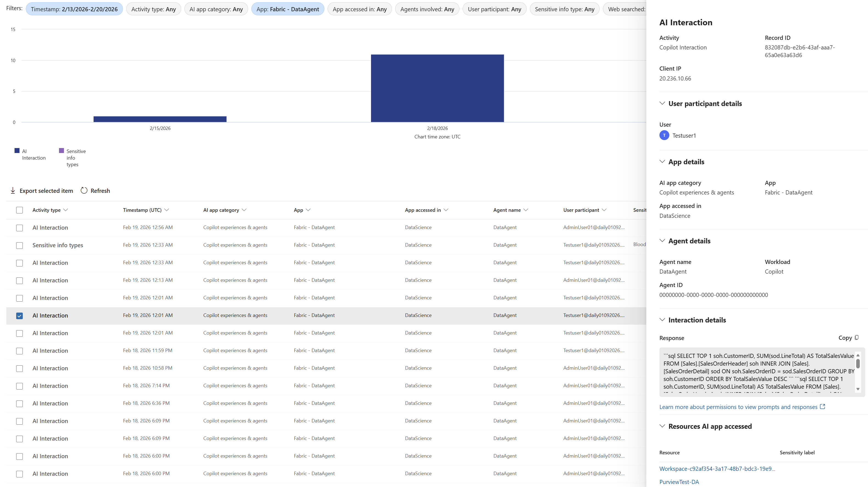Open the Agent name column dropdown
868x487 pixels.
tap(510, 210)
